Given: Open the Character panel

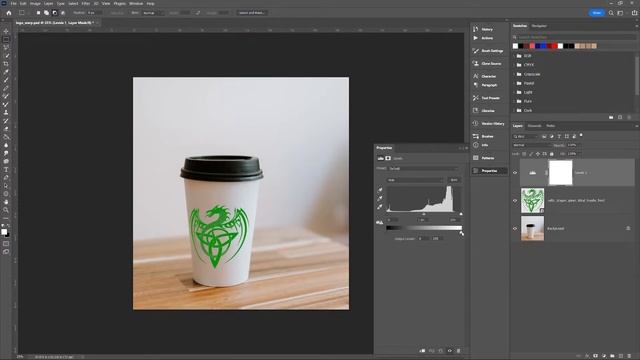Looking at the screenshot, I should click(x=489, y=76).
